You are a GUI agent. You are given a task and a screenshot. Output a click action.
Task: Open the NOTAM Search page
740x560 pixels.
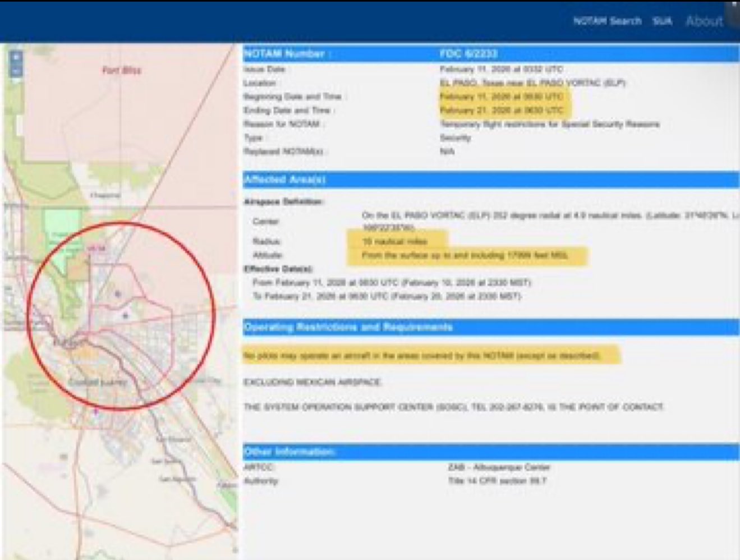pyautogui.click(x=607, y=21)
